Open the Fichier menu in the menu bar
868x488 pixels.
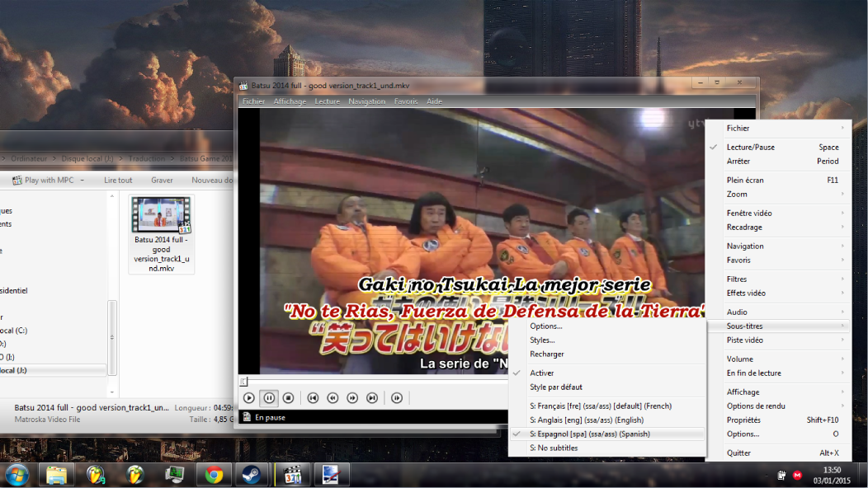(253, 101)
